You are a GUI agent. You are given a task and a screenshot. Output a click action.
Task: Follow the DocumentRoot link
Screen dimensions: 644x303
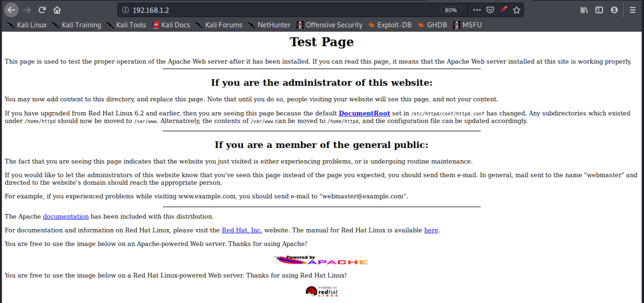(x=364, y=114)
